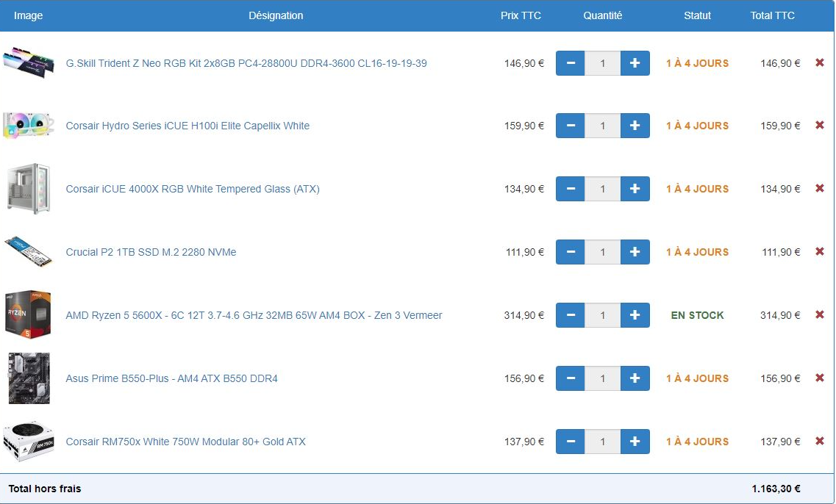The width and height of the screenshot is (836, 504).
Task: Click the 137,90 € unit price for RM750x
Action: pos(524,442)
